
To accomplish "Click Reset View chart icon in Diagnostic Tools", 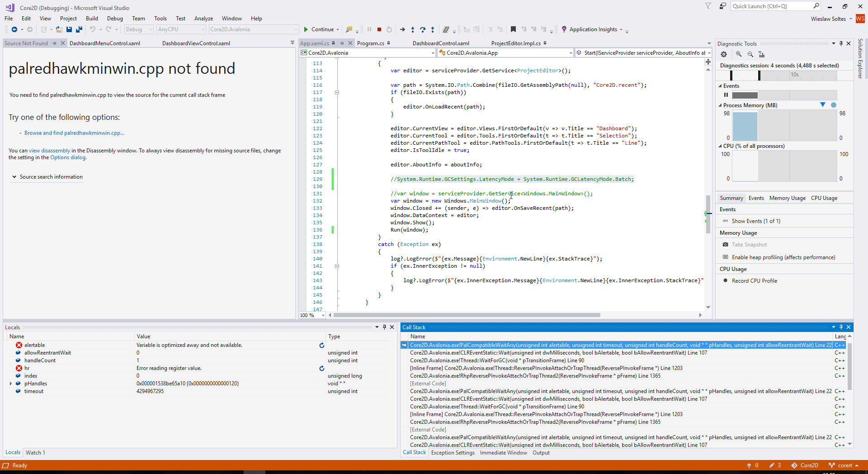I will click(762, 54).
